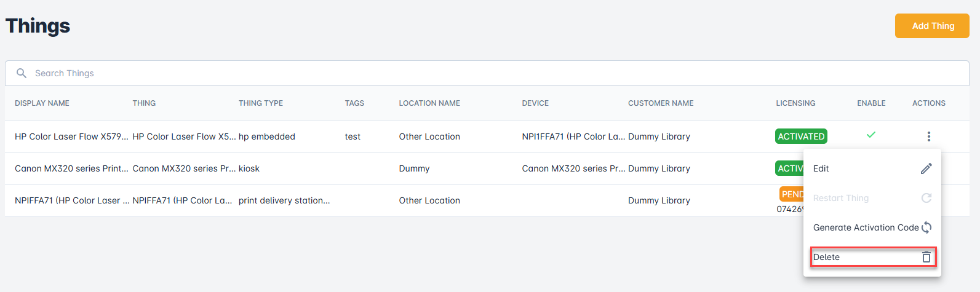Screen dimensions: 980x292
Task: Toggle the green enable checkmark in the first row
Action: pos(870,135)
